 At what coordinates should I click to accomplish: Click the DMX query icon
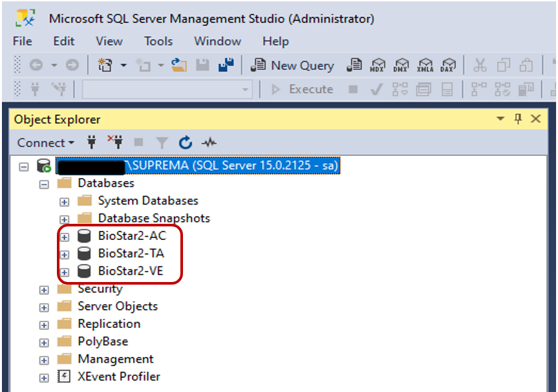(401, 65)
